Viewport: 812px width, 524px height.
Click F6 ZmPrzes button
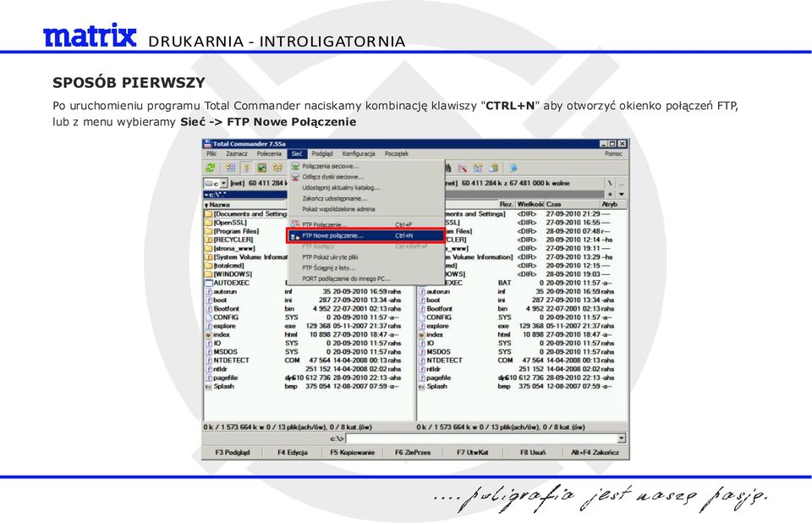point(412,453)
